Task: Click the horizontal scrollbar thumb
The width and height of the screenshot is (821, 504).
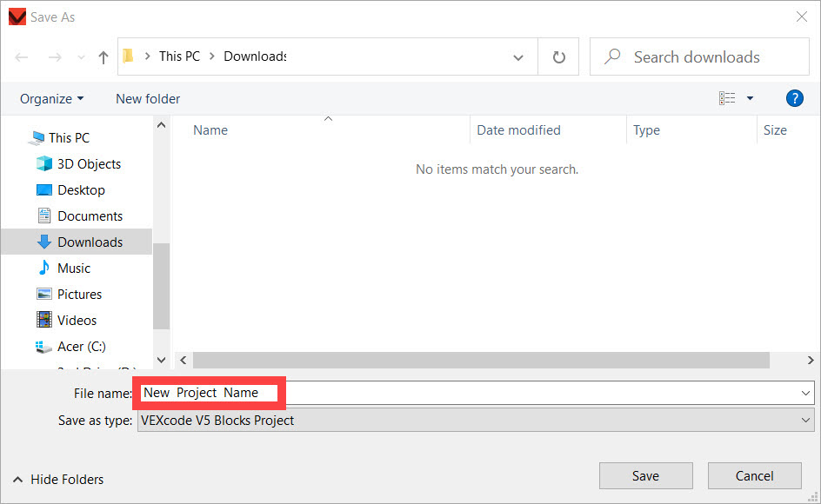Action: 481,360
